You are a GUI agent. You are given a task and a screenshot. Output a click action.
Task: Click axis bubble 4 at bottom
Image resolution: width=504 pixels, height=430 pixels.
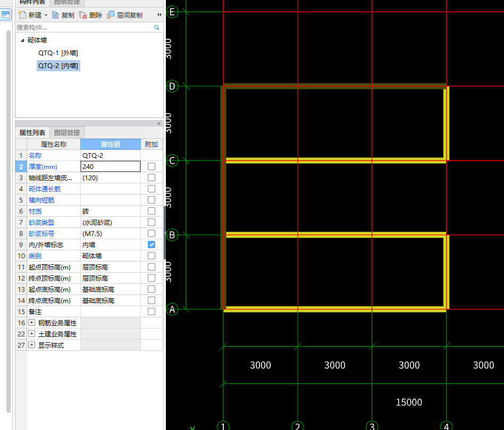pyautogui.click(x=447, y=426)
